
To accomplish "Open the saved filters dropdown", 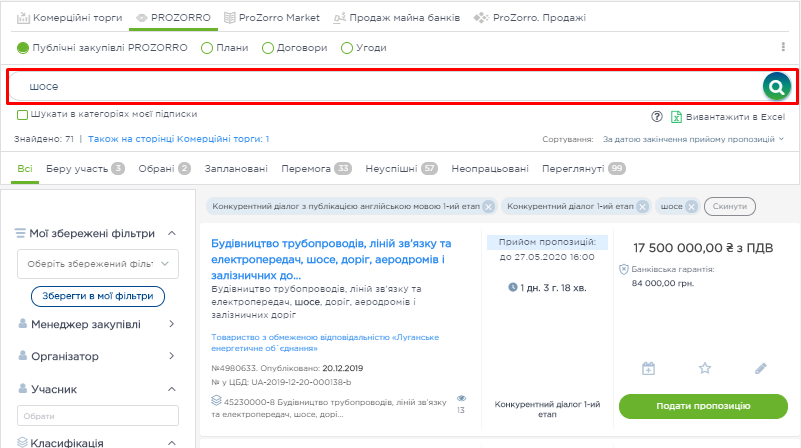I will point(98,264).
